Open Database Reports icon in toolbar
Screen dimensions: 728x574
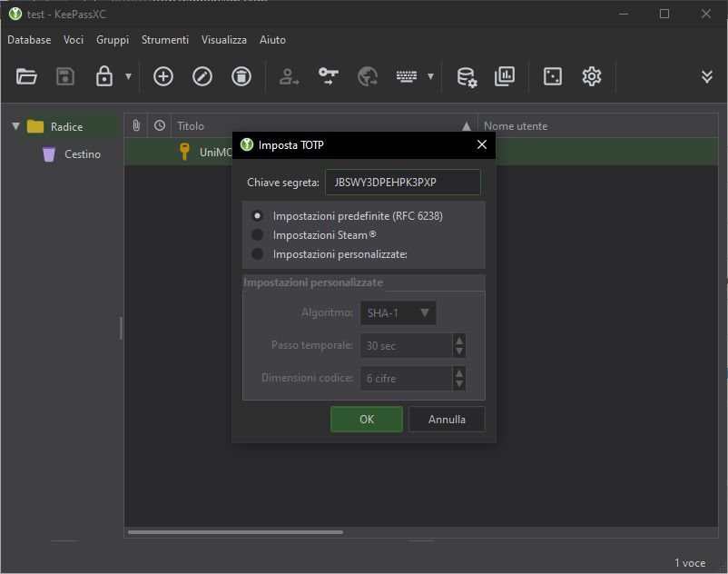[505, 76]
